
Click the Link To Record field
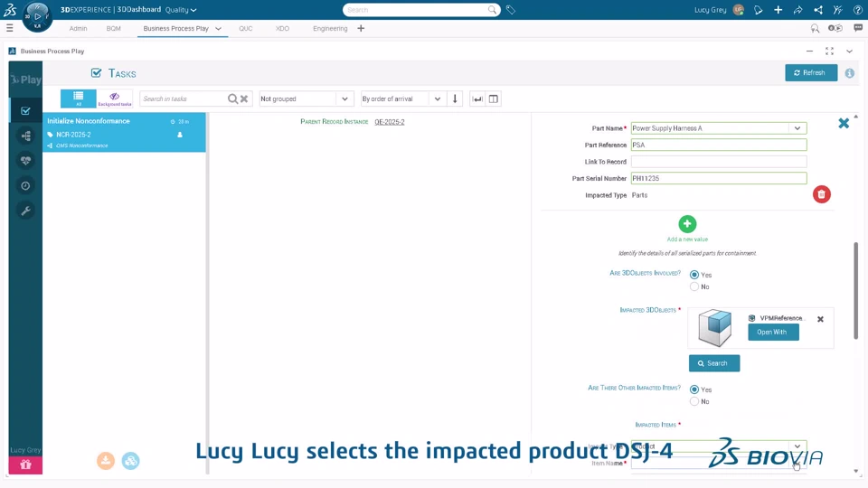[x=719, y=162]
